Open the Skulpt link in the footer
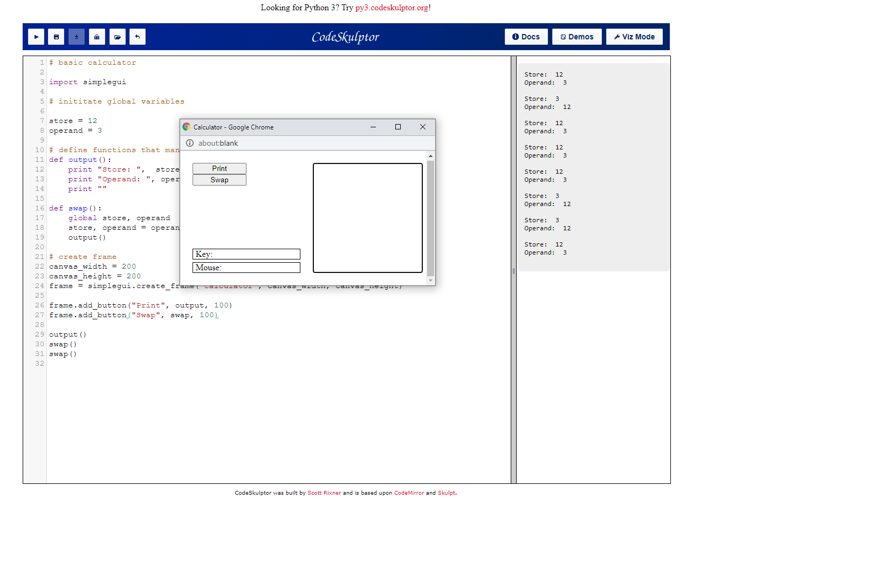 point(447,493)
